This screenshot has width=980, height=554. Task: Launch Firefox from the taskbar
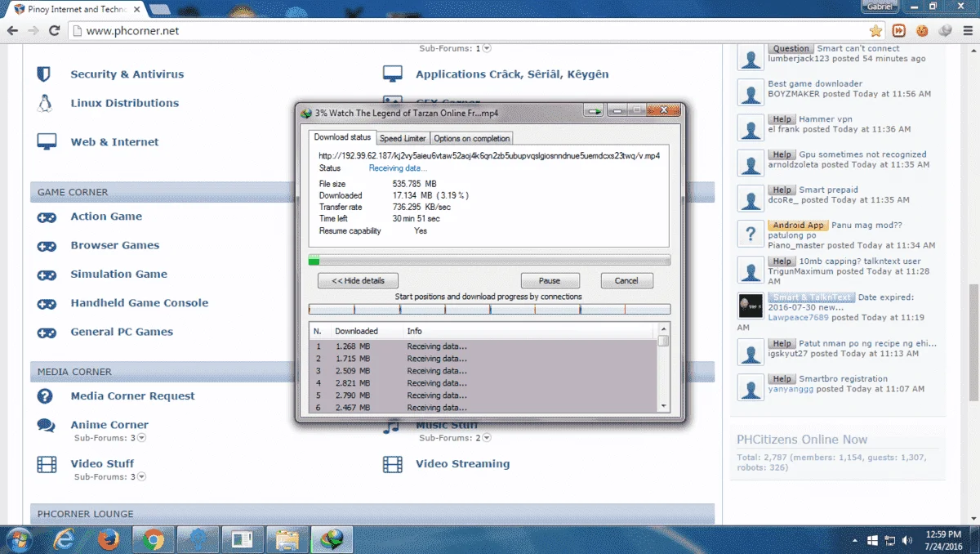point(108,539)
